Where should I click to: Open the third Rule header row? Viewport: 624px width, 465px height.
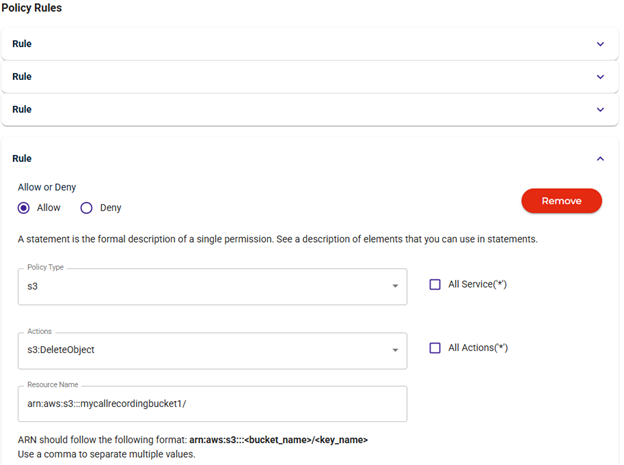[310, 109]
